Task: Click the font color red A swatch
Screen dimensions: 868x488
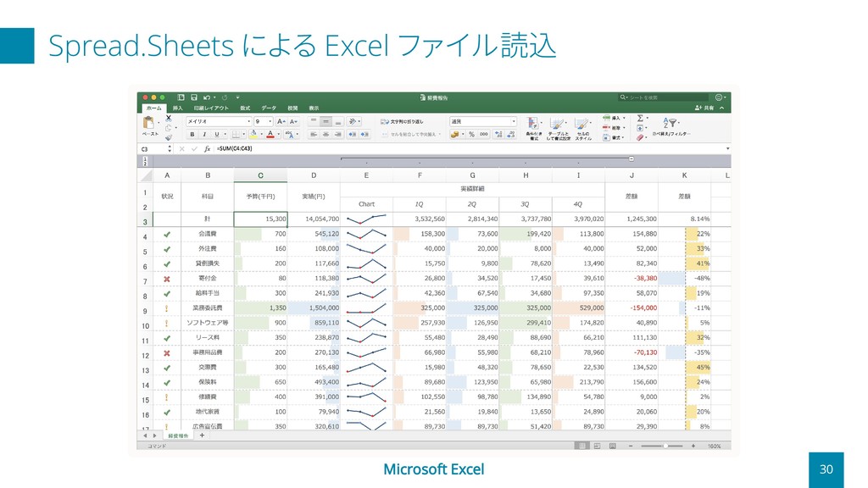Action: click(x=270, y=135)
